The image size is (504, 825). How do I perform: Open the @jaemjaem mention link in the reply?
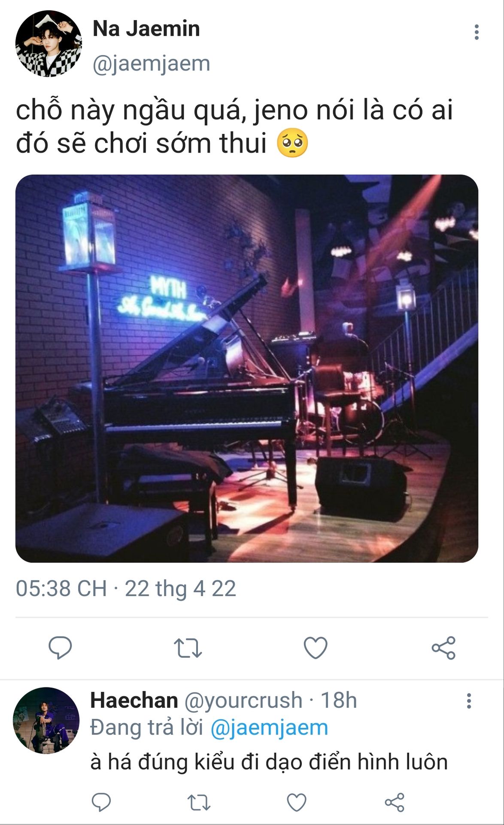pyautogui.click(x=269, y=728)
